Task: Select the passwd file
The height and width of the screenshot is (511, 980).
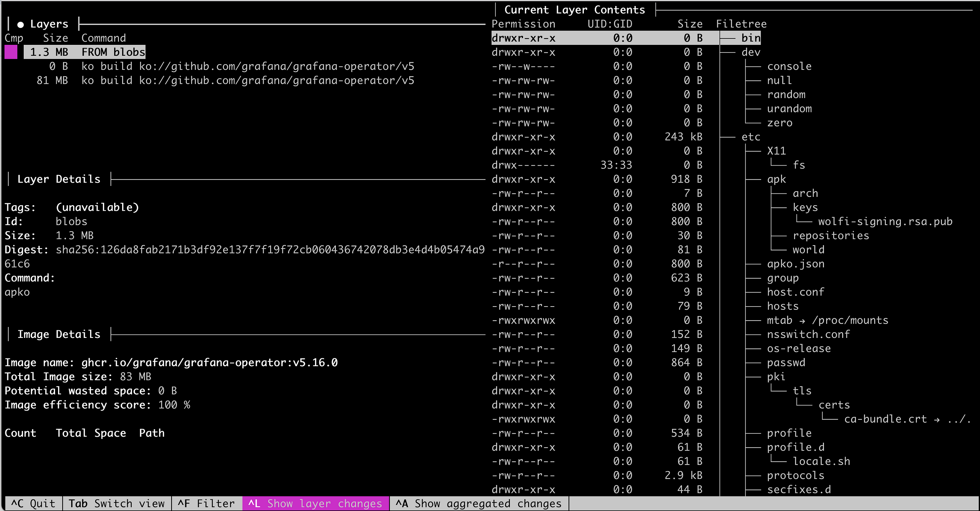Action: tap(786, 362)
